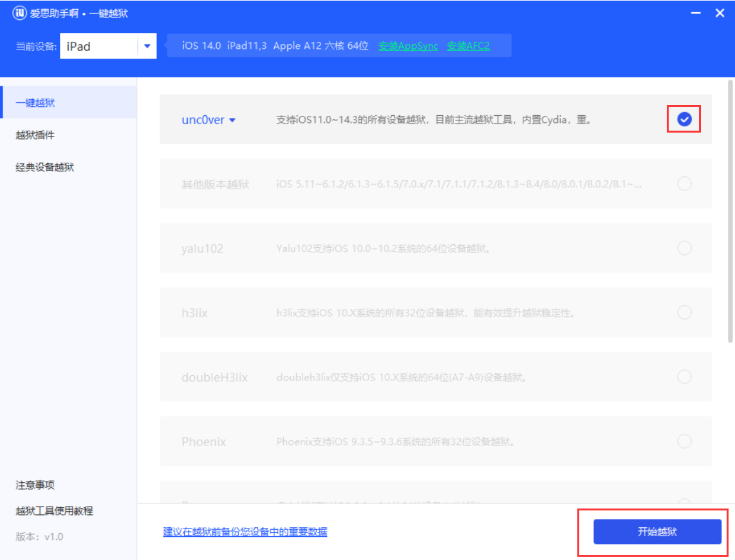The height and width of the screenshot is (560, 735).
Task: Expand the unc0ver version dropdown arrow
Action: tap(231, 120)
